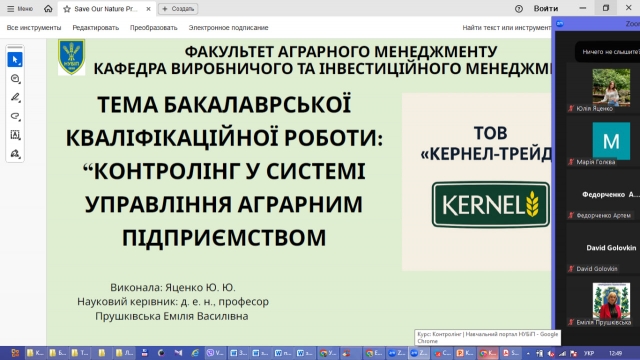Star the Save Our Nature tab

pos(67,9)
